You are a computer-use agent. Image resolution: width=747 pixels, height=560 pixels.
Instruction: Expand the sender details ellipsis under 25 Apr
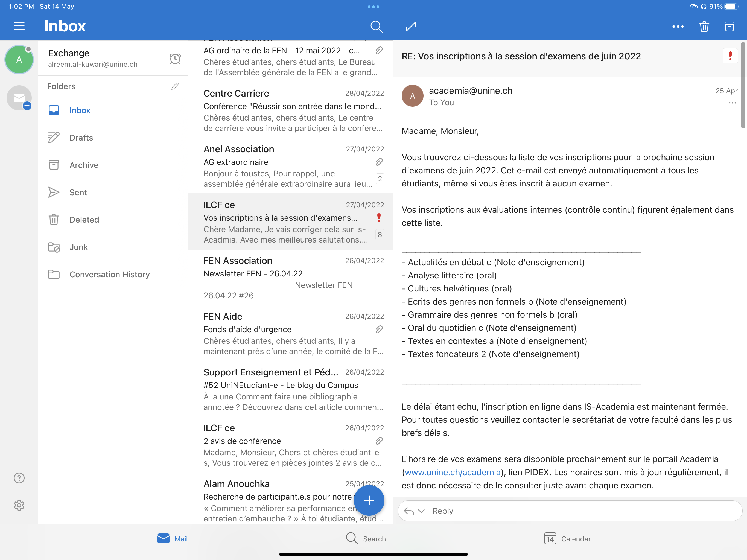coord(732,103)
